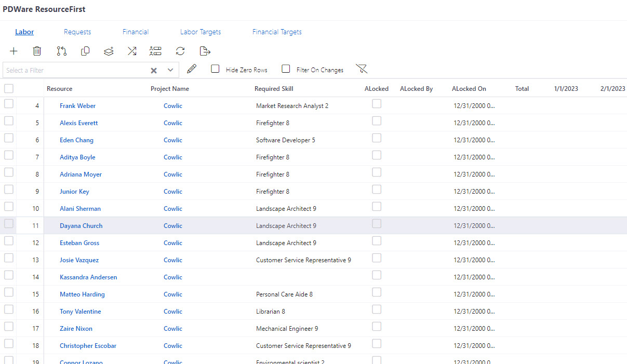
Task: Enable the Hide Zero Rows checkbox
Action: (215, 68)
